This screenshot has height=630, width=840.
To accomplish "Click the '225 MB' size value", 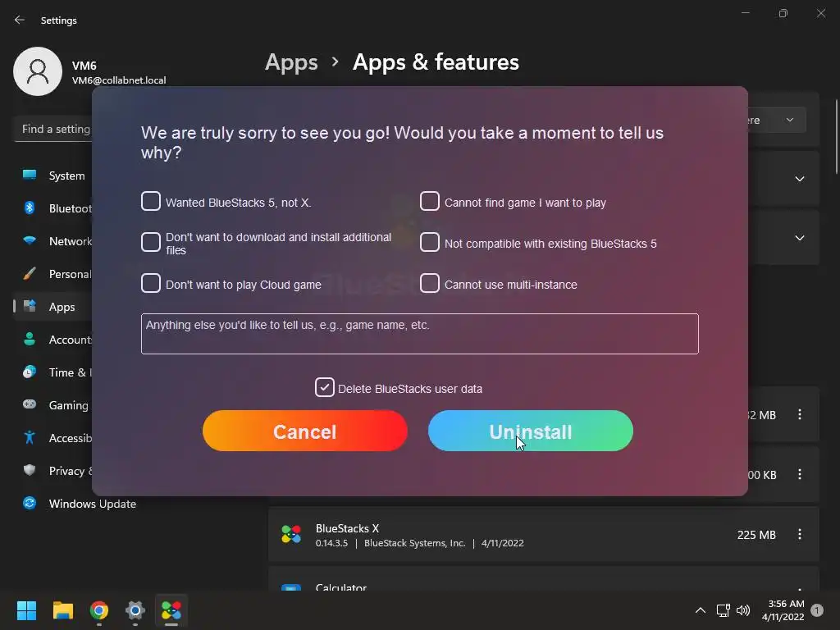I will 756,535.
